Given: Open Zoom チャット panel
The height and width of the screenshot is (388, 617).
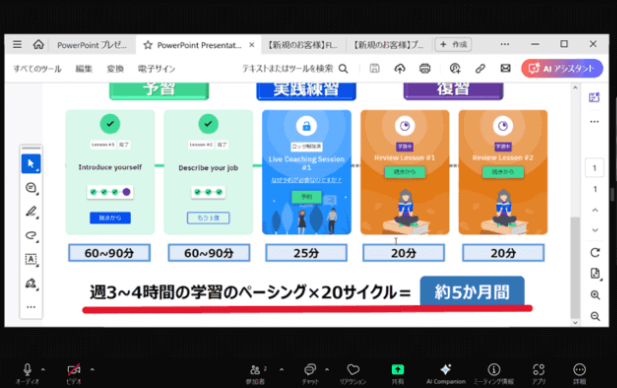Looking at the screenshot, I should [x=310, y=374].
